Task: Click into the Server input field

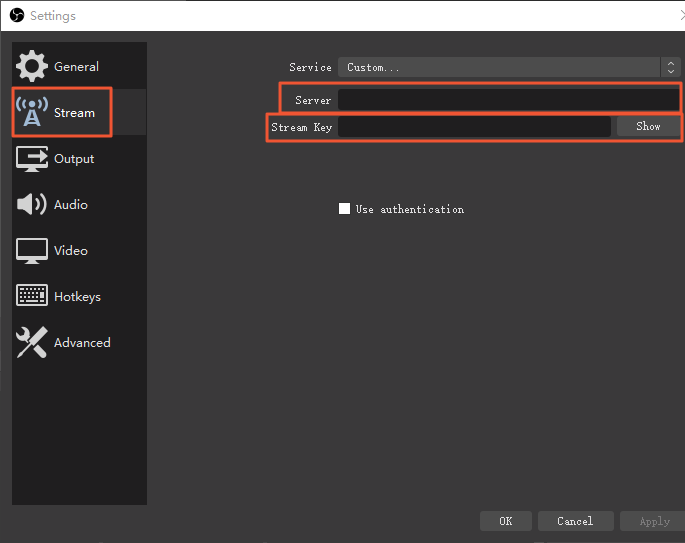Action: [x=509, y=100]
